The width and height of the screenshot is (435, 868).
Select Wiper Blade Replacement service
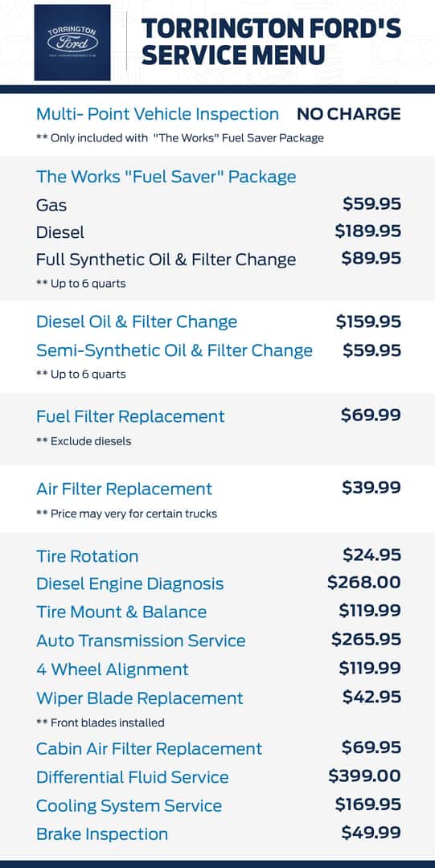[140, 698]
